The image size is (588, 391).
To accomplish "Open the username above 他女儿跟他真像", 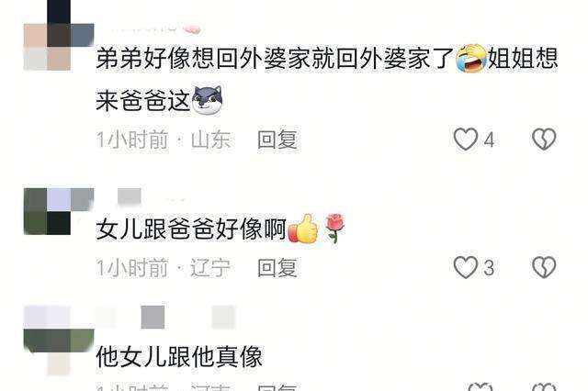I will click(166, 317).
